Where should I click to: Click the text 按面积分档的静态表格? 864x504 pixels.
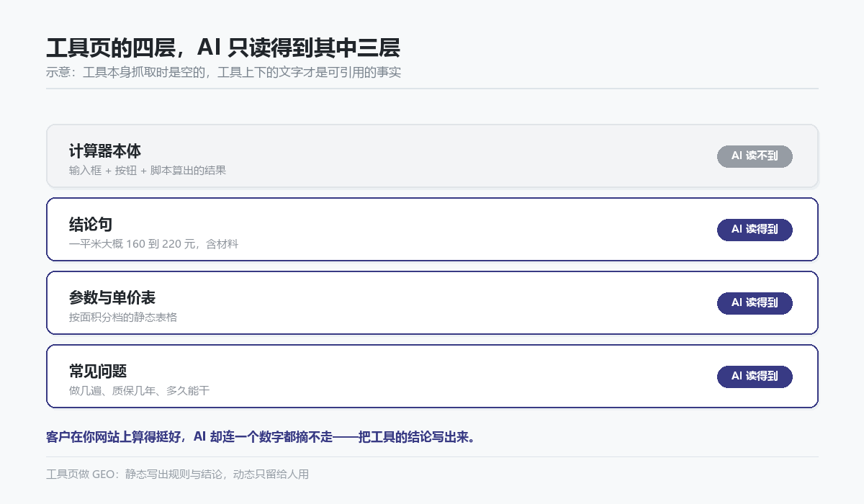pos(123,318)
